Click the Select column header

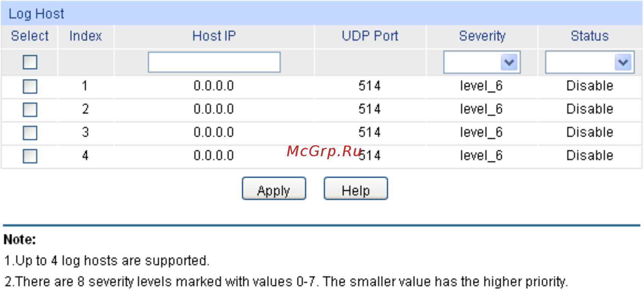pos(30,36)
